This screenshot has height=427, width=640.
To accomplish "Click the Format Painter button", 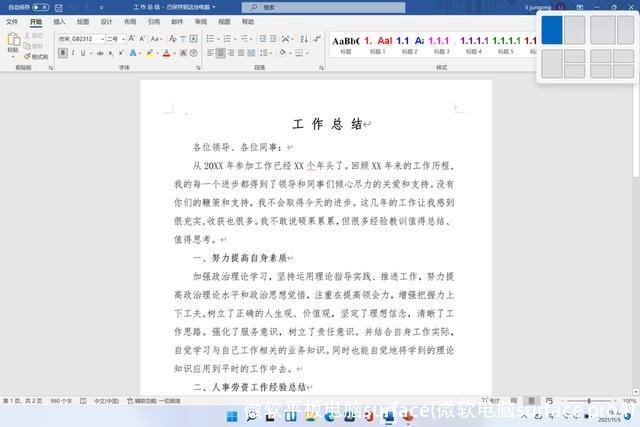I will click(36, 56).
